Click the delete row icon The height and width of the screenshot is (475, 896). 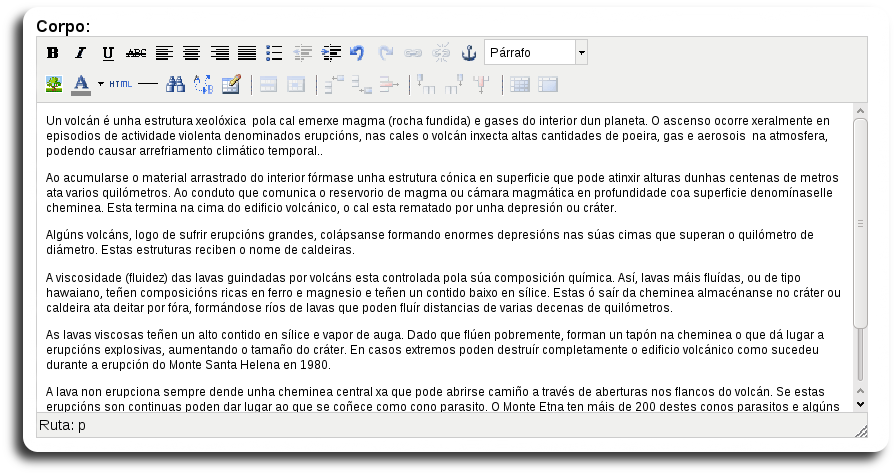click(x=389, y=85)
